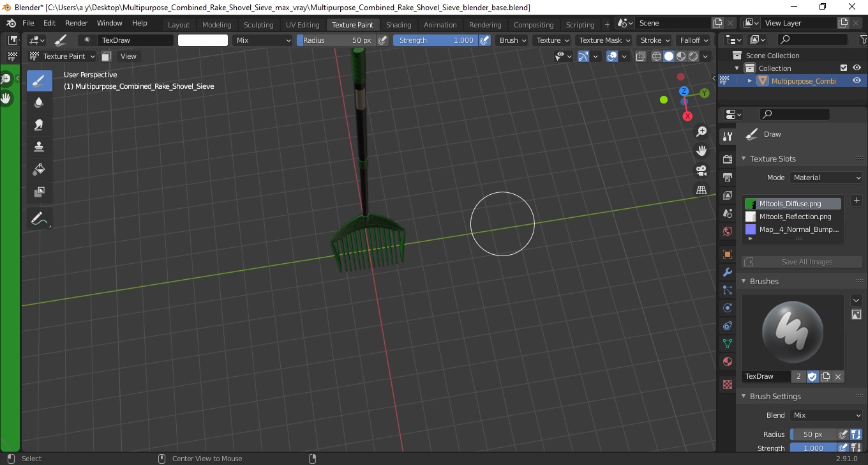
Task: Click the Blender logo menu icon
Action: tap(11, 23)
